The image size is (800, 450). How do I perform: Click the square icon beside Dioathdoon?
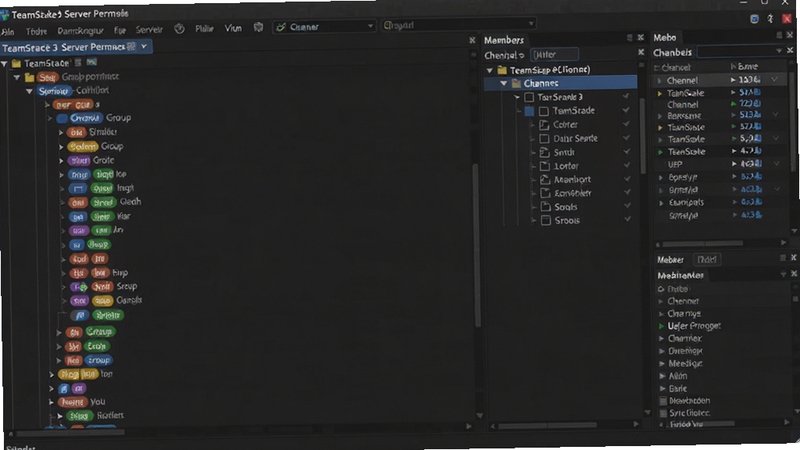pos(663,401)
